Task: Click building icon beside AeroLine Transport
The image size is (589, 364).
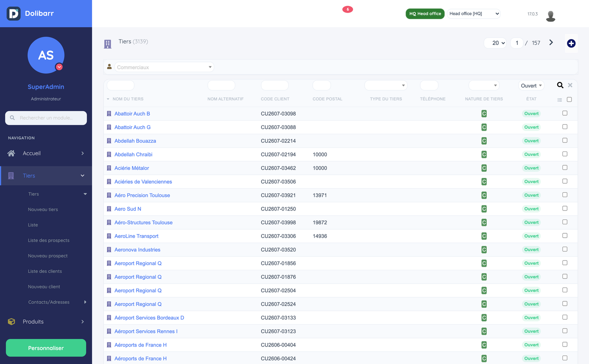Action: [x=109, y=236]
